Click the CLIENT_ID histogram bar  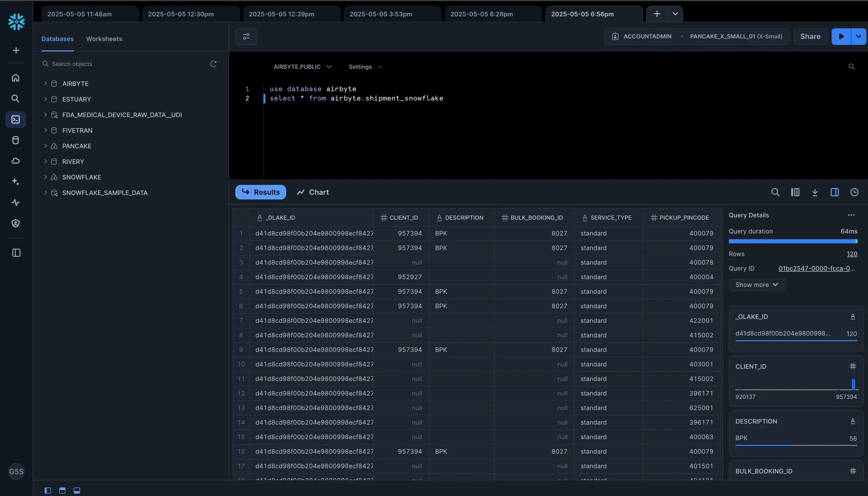pos(853,384)
